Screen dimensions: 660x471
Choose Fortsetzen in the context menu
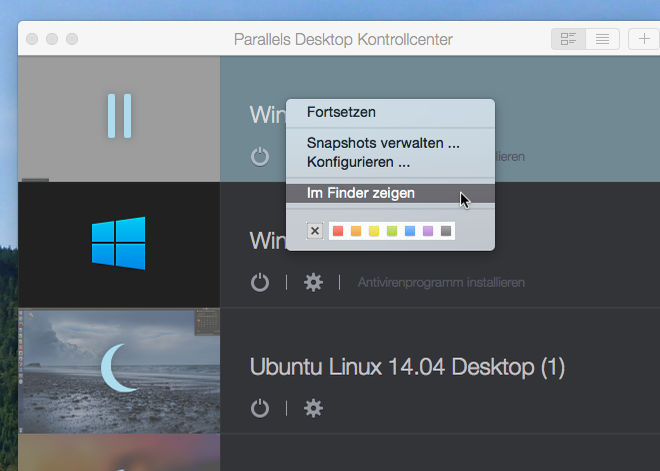[390, 112]
